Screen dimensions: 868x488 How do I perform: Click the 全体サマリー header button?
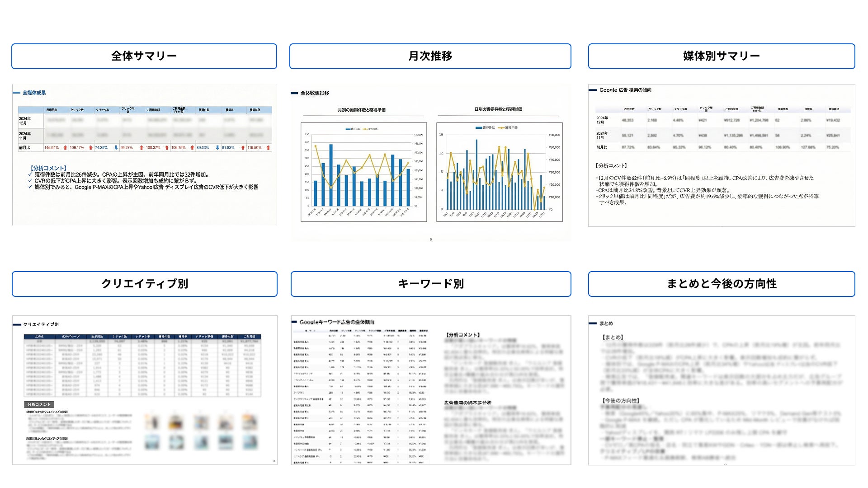click(144, 56)
